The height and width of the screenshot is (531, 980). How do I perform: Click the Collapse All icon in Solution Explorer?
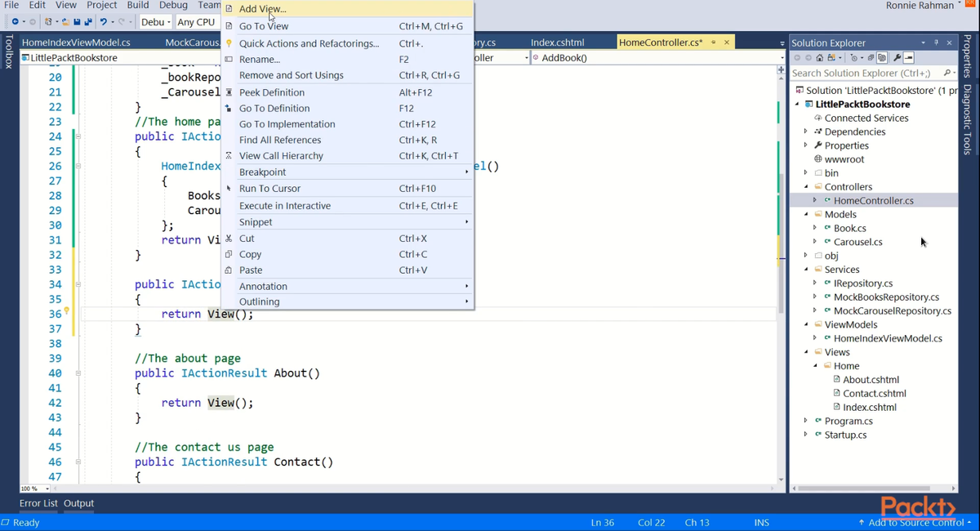[x=871, y=58]
